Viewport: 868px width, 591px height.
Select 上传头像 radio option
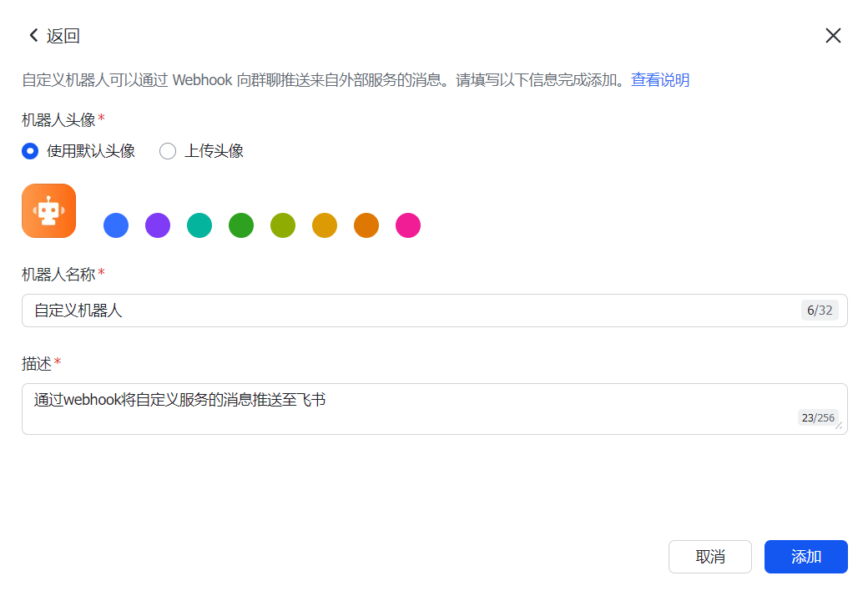point(168,151)
